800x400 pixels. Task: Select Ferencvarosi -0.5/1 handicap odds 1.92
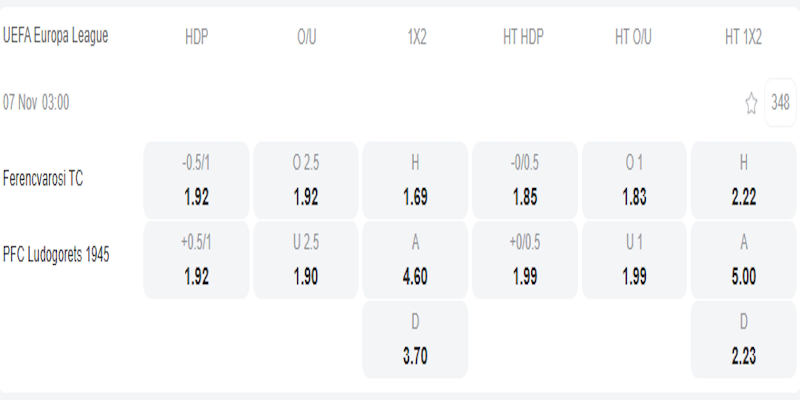pos(197,180)
